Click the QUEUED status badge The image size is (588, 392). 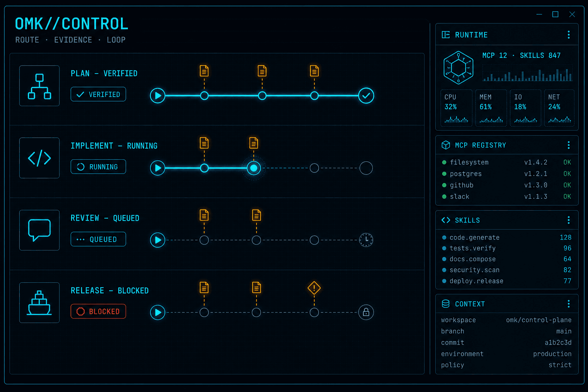pyautogui.click(x=98, y=239)
